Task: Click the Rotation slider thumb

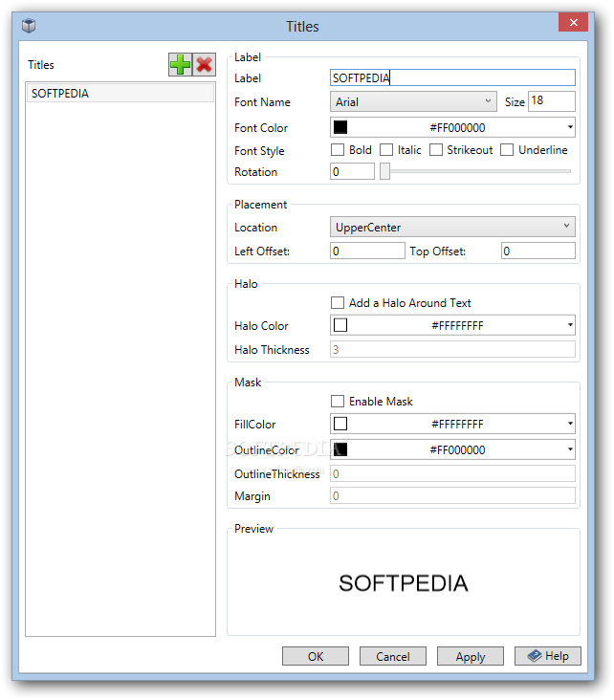Action: click(x=384, y=171)
